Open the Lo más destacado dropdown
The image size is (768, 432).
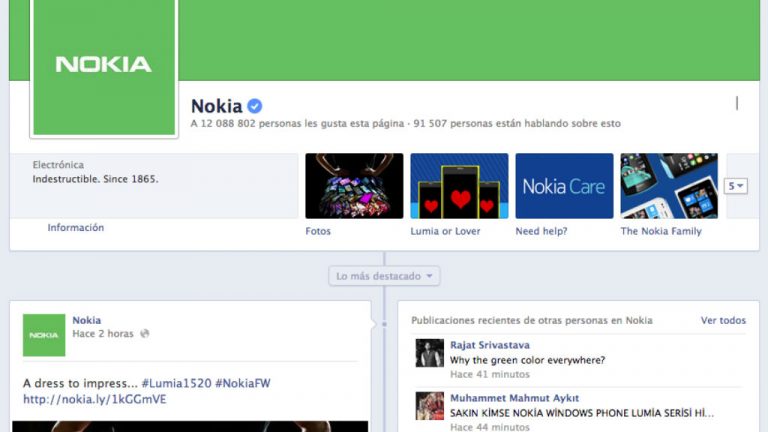coord(384,276)
